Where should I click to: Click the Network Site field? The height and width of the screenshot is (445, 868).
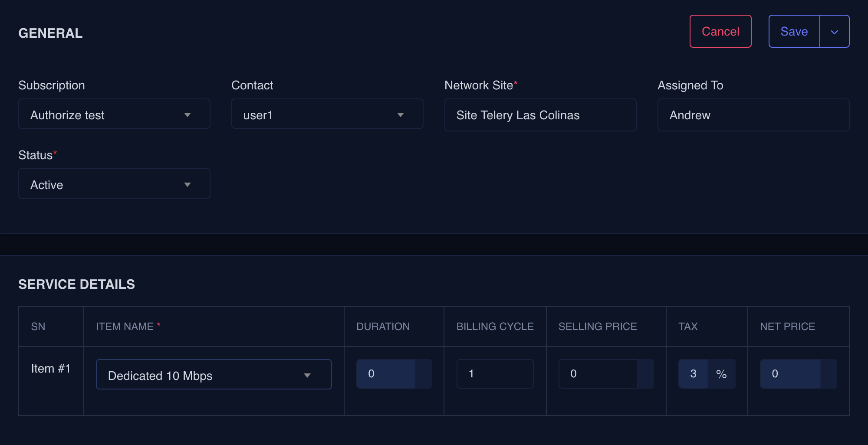point(540,115)
